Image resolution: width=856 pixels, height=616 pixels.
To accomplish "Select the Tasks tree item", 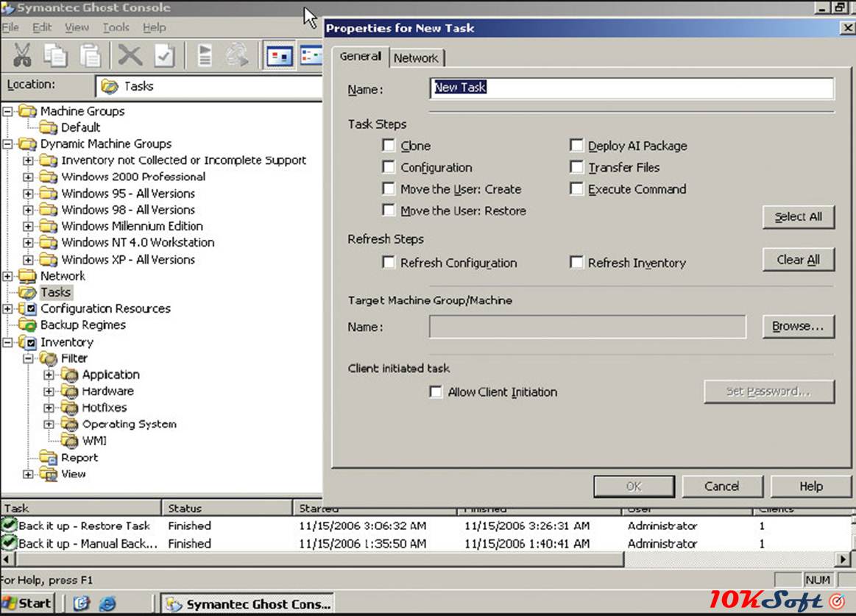I will [56, 292].
